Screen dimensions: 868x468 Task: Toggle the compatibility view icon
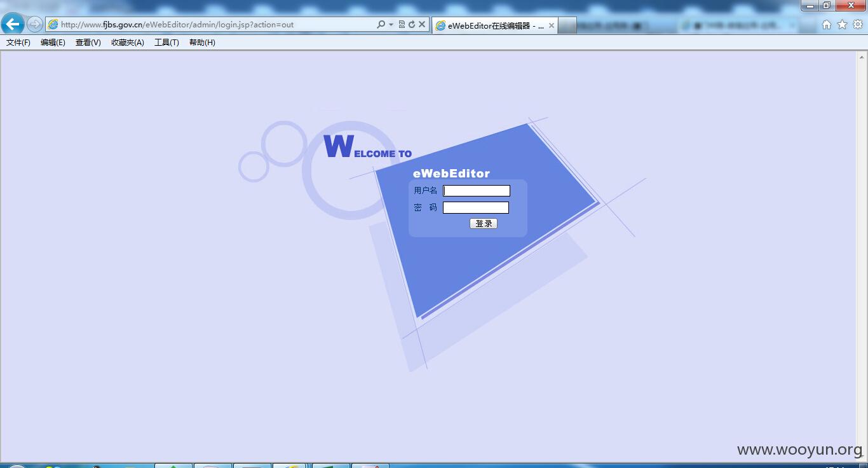402,24
